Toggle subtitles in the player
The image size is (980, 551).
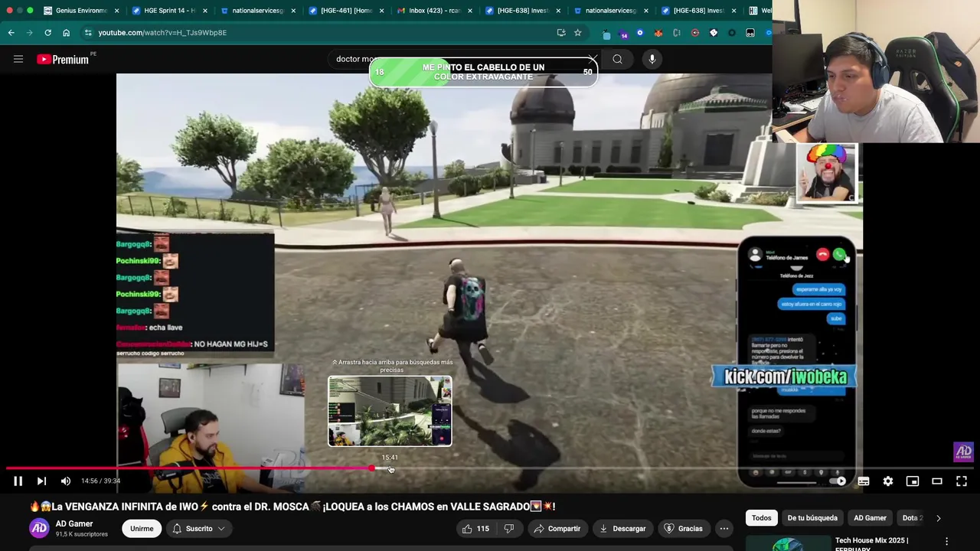click(864, 481)
